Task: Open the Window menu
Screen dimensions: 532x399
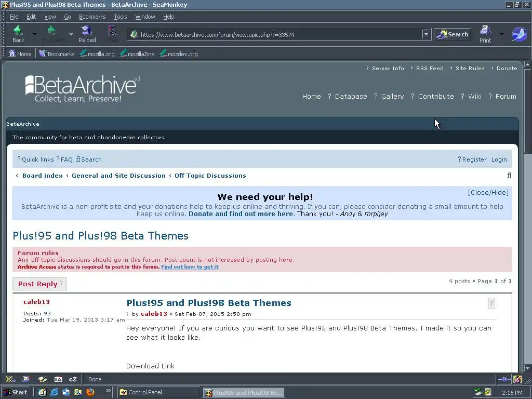Action: [145, 17]
